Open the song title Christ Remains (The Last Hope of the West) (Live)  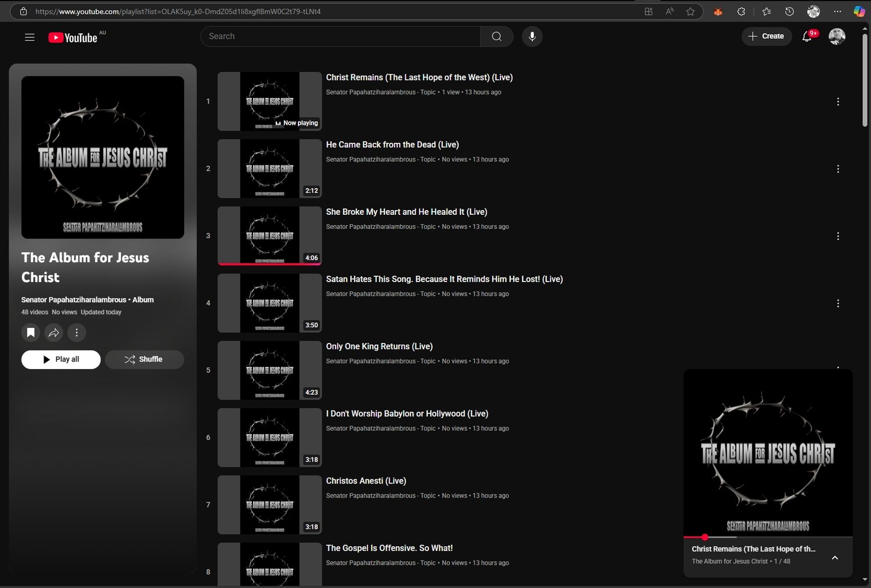[419, 78]
